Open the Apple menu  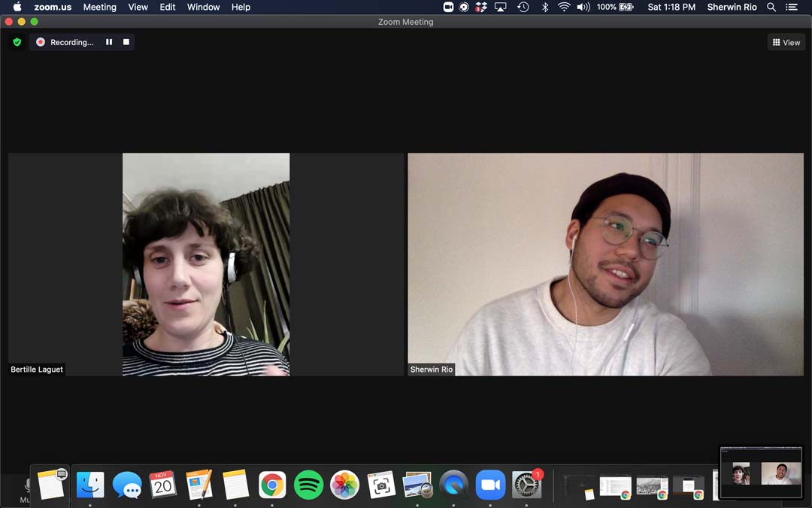click(x=17, y=7)
